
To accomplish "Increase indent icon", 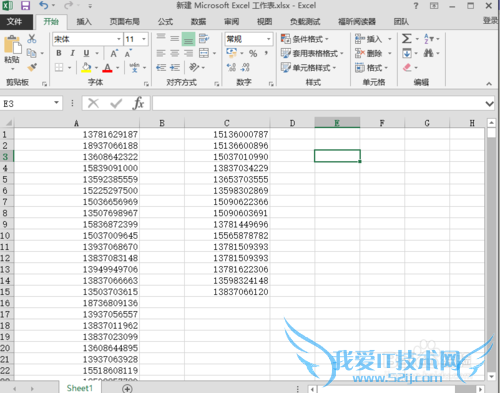I will pyautogui.click(x=175, y=68).
